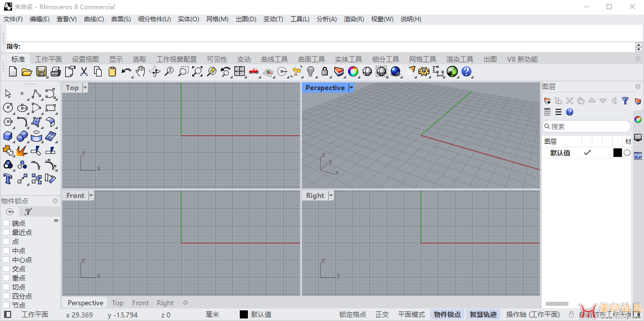This screenshot has width=644, height=321.
Task: Choose the Text object tool in sidebar
Action: pyautogui.click(x=8, y=179)
